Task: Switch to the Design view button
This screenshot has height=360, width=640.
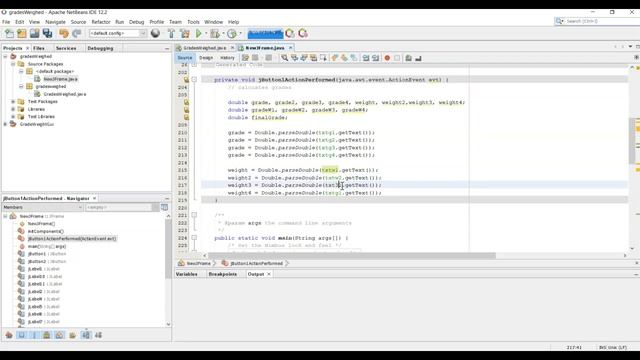Action: tap(206, 58)
